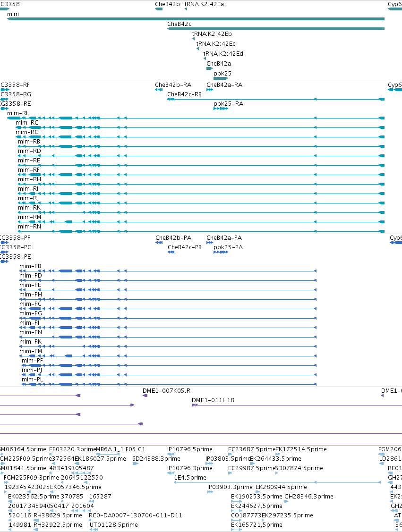The height and width of the screenshot is (532, 402).
Task: Click the mim-PB protein label
Action: click(30, 266)
